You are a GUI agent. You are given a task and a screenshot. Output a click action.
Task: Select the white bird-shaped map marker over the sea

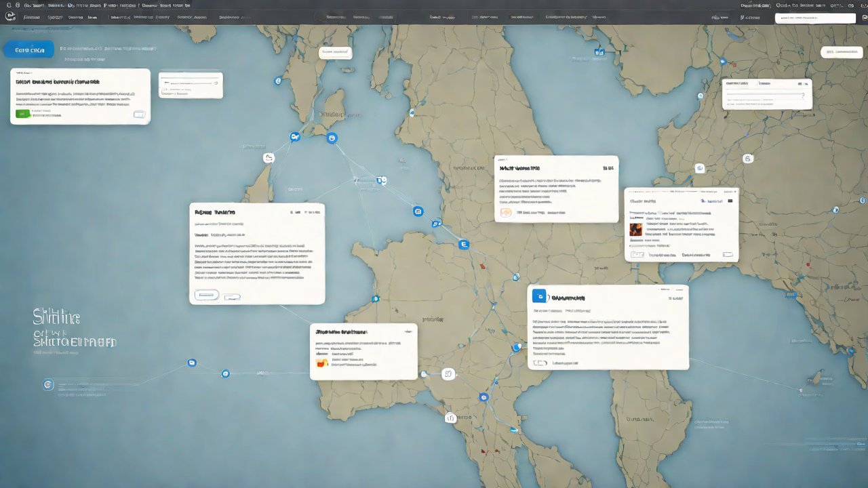[x=269, y=158]
